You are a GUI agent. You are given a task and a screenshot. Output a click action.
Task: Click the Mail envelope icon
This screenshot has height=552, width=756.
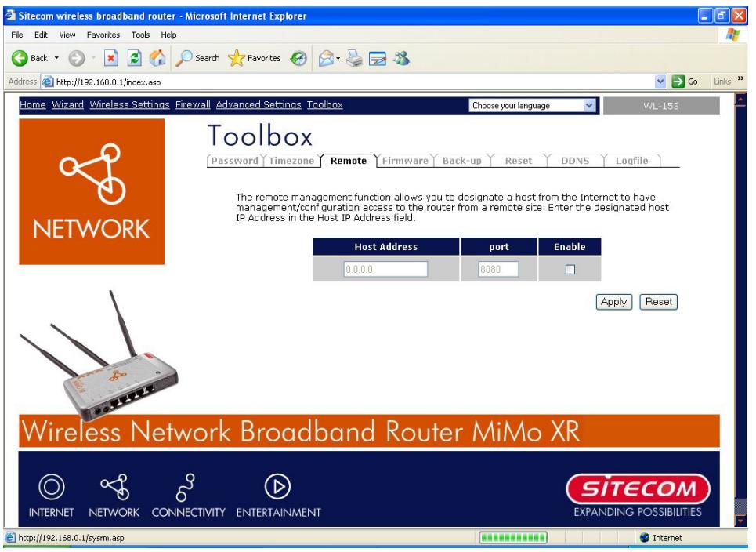point(326,58)
